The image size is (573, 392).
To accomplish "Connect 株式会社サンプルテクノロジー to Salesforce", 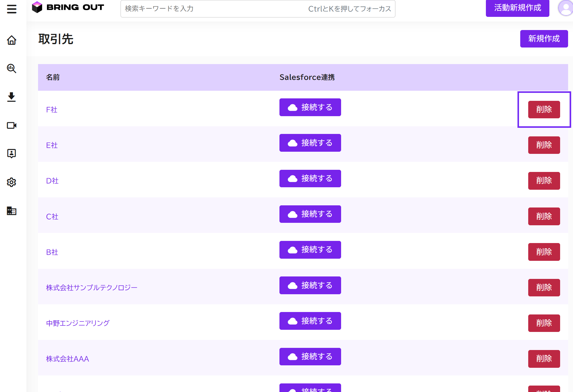I will tap(310, 285).
